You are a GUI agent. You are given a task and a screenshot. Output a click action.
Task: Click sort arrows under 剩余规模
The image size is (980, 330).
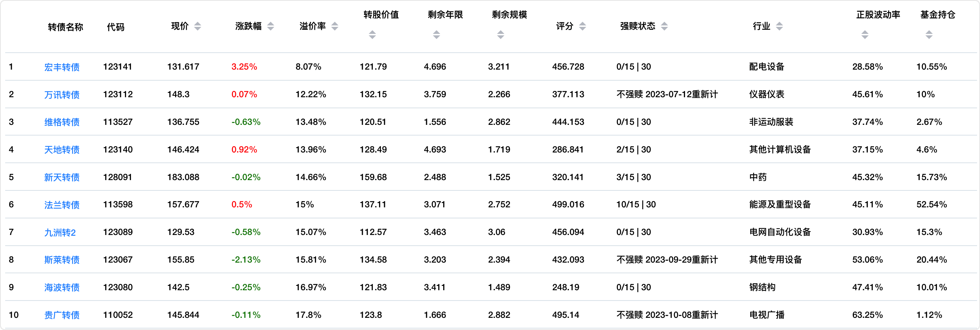501,35
